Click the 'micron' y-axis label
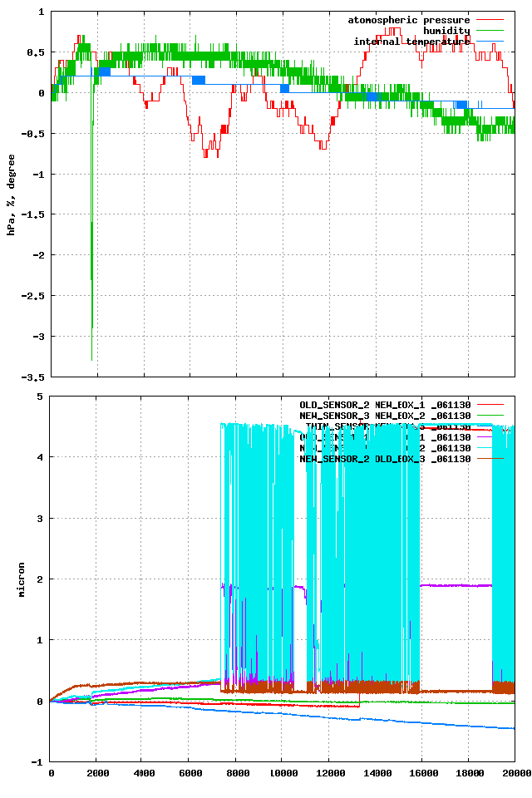 (22, 579)
